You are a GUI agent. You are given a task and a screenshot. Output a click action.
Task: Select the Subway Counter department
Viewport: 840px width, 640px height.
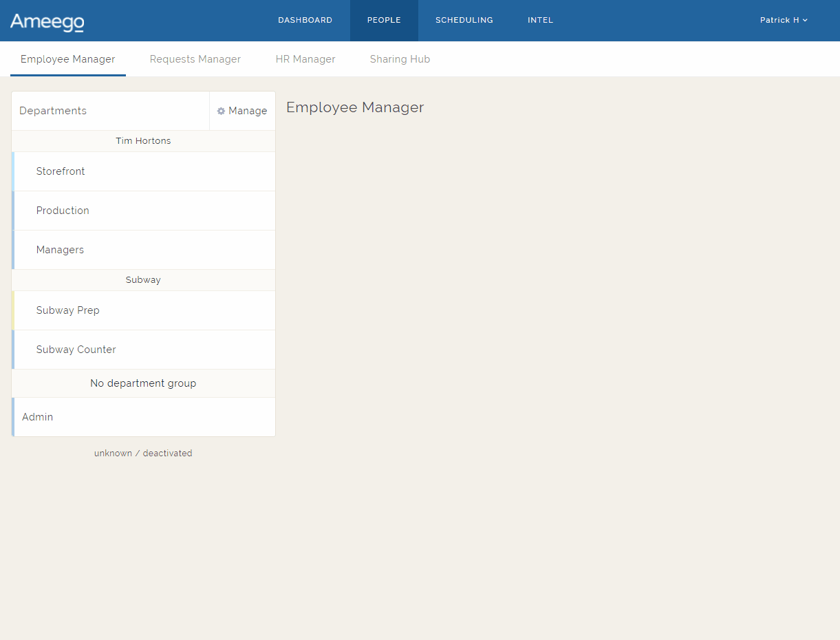[x=76, y=350]
